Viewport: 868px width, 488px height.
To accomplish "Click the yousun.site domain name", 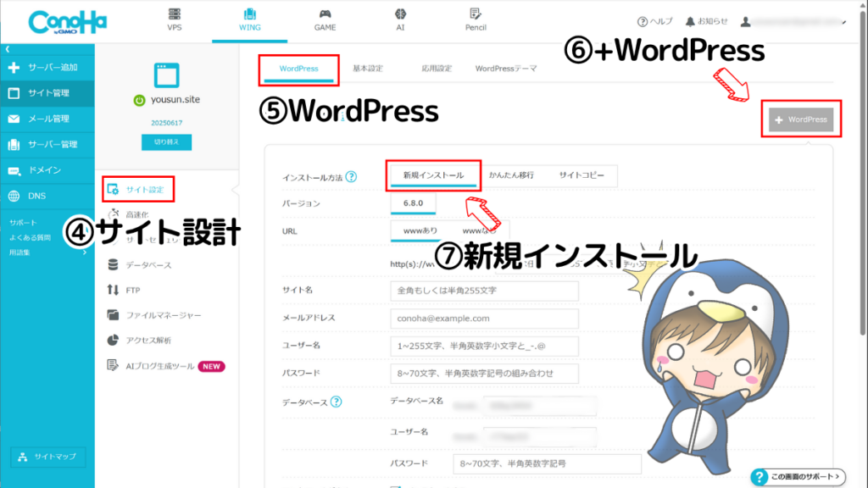I will [x=175, y=100].
